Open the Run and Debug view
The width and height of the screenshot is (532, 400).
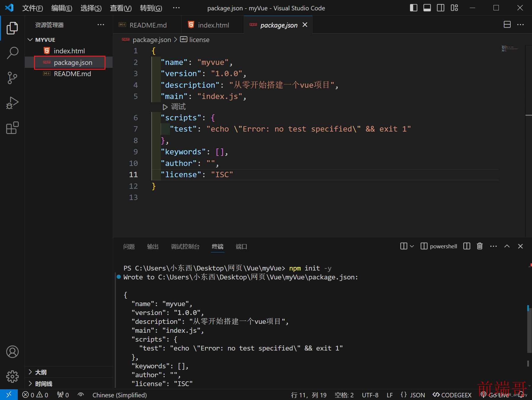tap(12, 103)
